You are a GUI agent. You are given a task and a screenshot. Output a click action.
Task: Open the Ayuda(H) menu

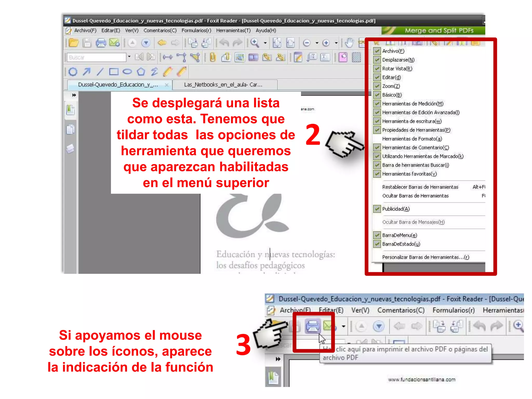[266, 30]
